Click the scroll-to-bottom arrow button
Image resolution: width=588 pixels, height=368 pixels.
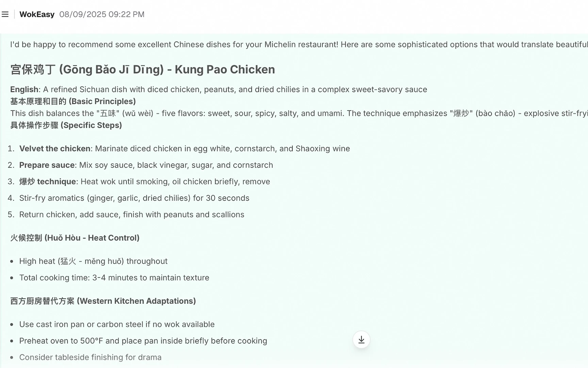[361, 340]
